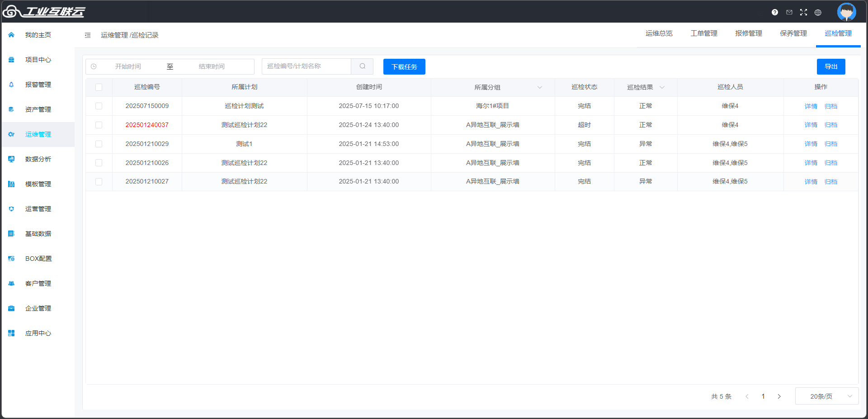The image size is (868, 419).
Task: Click the 海尔1#项目 group cell
Action: (492, 106)
